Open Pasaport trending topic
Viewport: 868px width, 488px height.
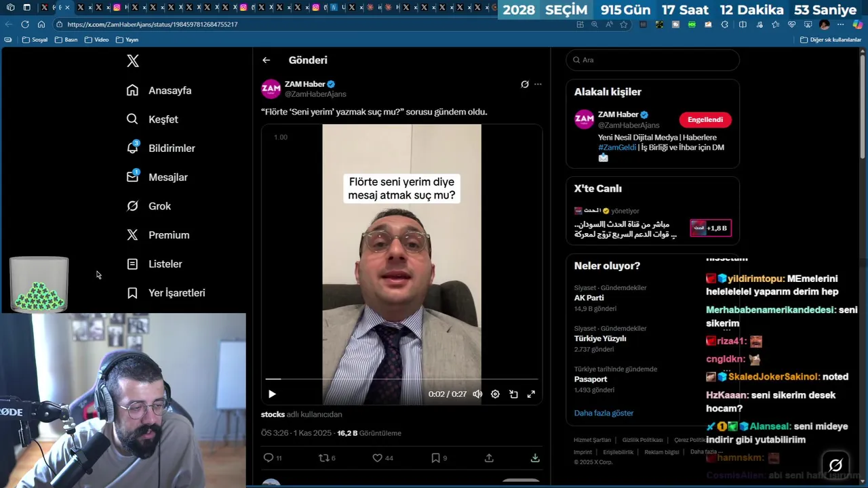(x=652, y=380)
